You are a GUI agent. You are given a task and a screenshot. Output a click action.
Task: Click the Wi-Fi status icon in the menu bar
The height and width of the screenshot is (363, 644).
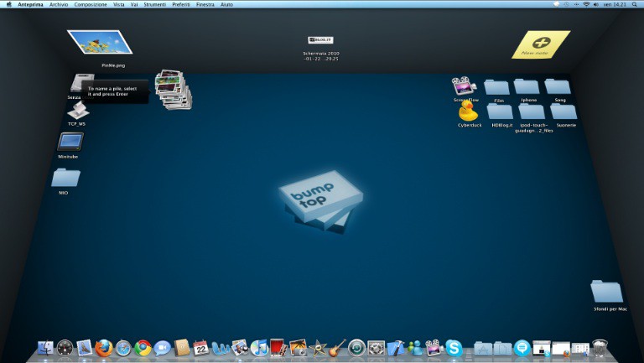coord(586,4)
